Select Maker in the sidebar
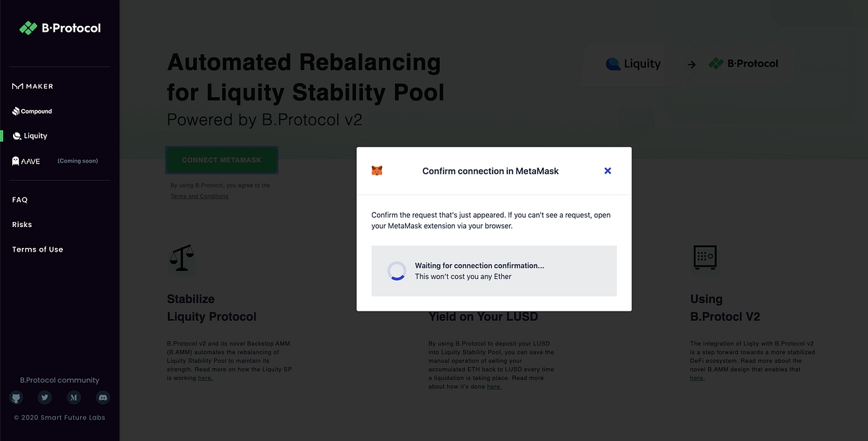 click(33, 86)
